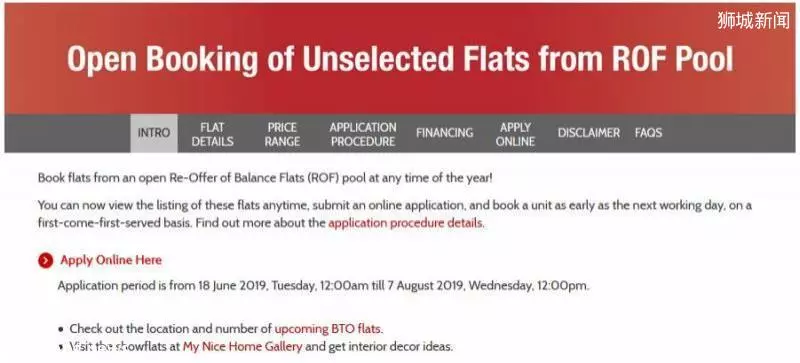Click the 狮城新闻 watermark in the corner
Screen dimensions: 800x363
pyautogui.click(x=753, y=20)
